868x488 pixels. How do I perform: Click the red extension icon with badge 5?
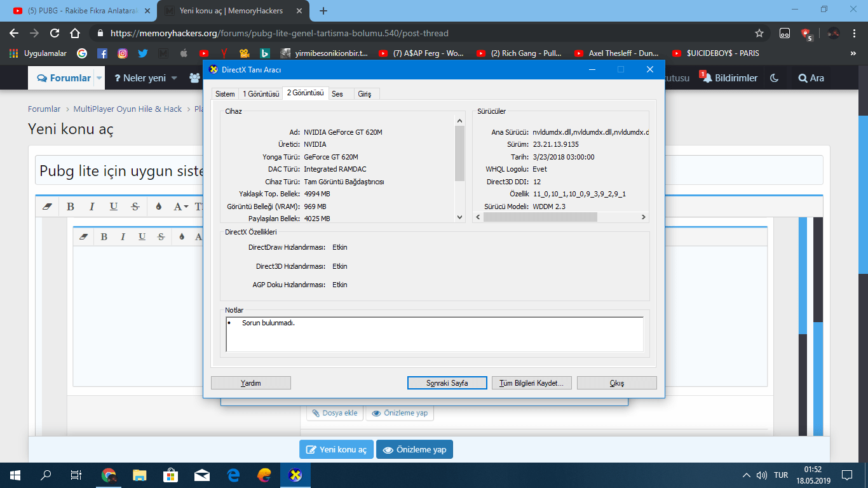807,34
